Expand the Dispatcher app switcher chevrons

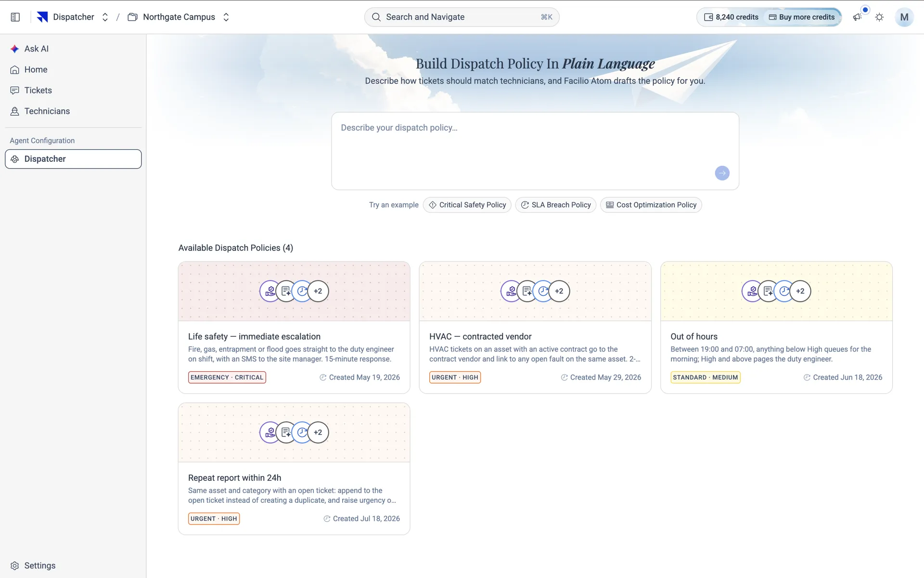point(105,17)
